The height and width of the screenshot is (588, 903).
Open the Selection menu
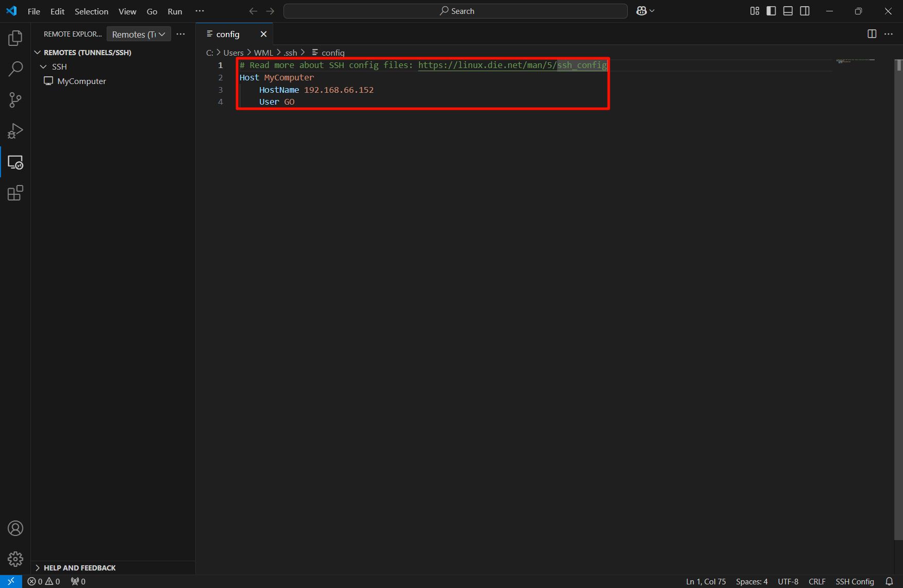pos(91,11)
